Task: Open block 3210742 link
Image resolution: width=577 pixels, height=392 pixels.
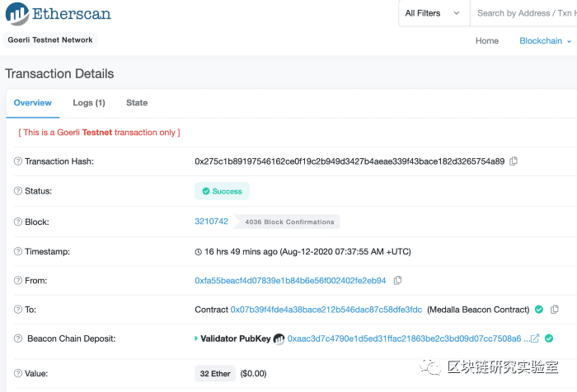Action: [211, 222]
